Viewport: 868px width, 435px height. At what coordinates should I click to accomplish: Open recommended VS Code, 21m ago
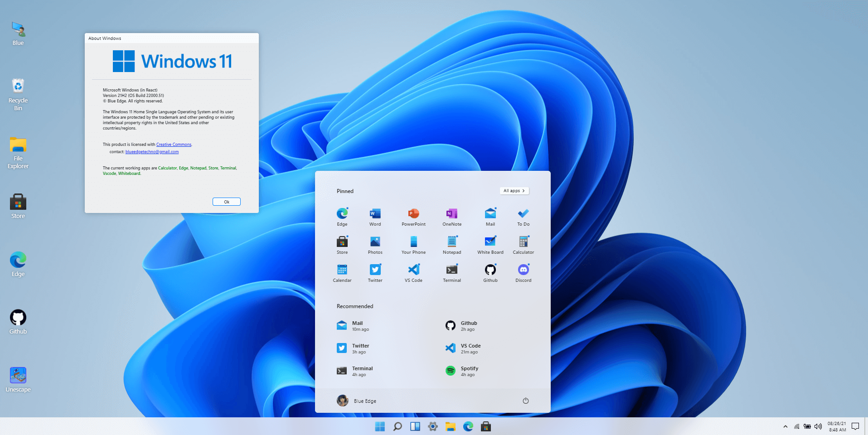[x=463, y=348]
